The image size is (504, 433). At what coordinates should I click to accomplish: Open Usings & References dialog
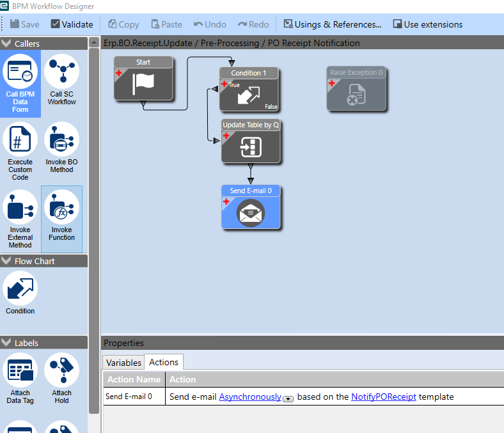(333, 24)
